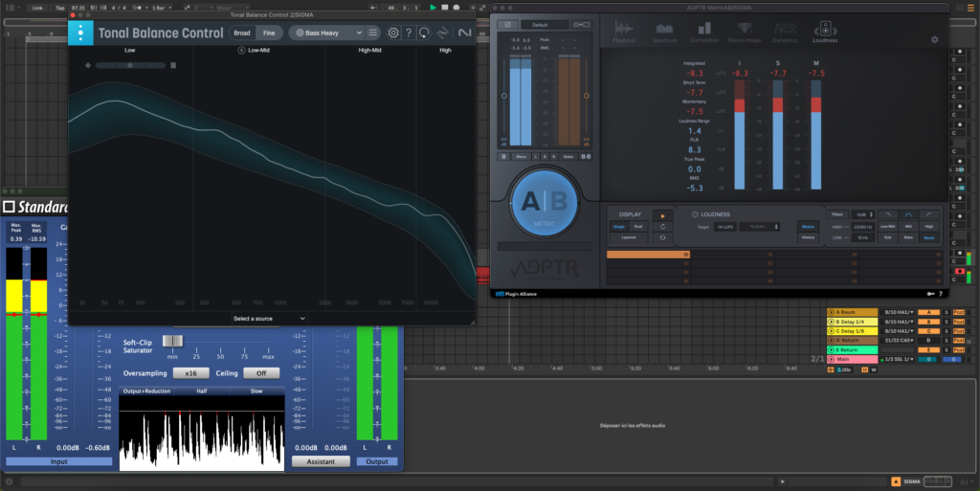Switch to History view in MetricAB
Image resolution: width=980 pixels, height=491 pixels.
coord(808,237)
